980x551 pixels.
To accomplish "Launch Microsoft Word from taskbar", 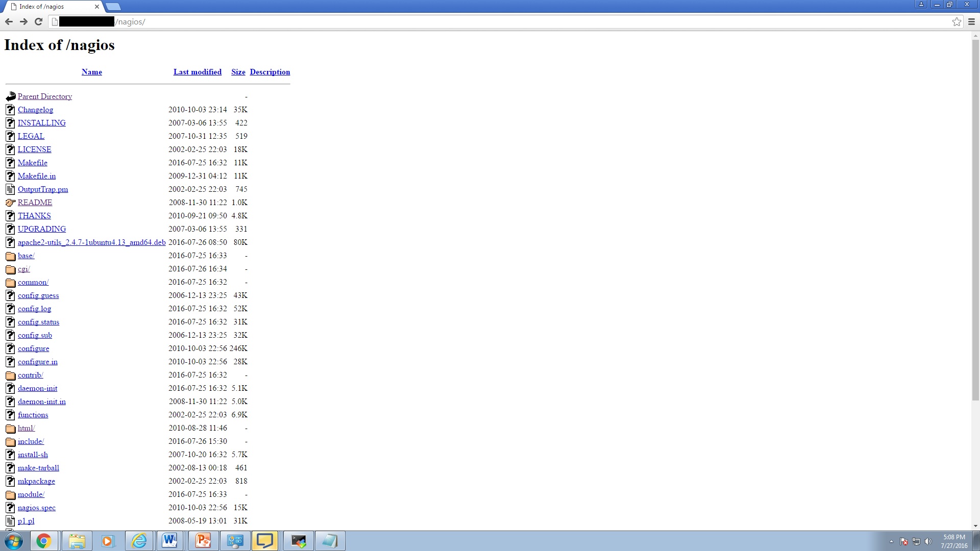I will coord(170,541).
